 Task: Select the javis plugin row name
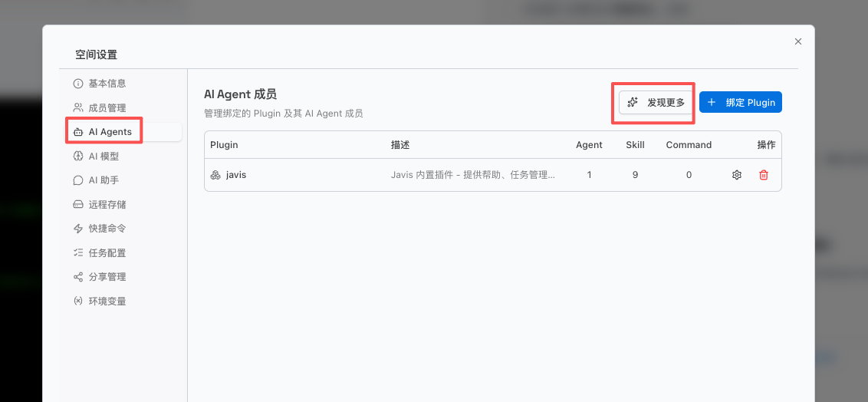(236, 175)
